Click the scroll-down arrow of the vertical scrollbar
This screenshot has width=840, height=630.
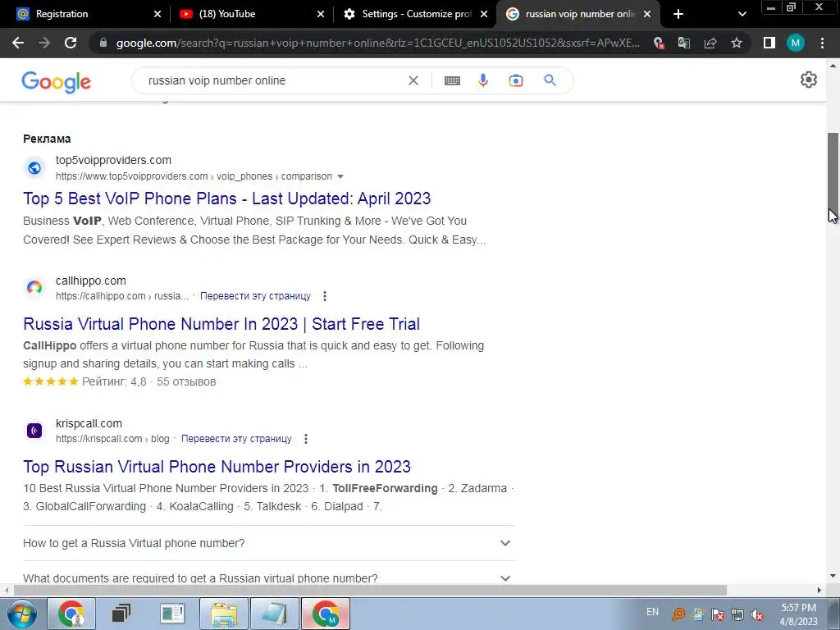[x=833, y=576]
